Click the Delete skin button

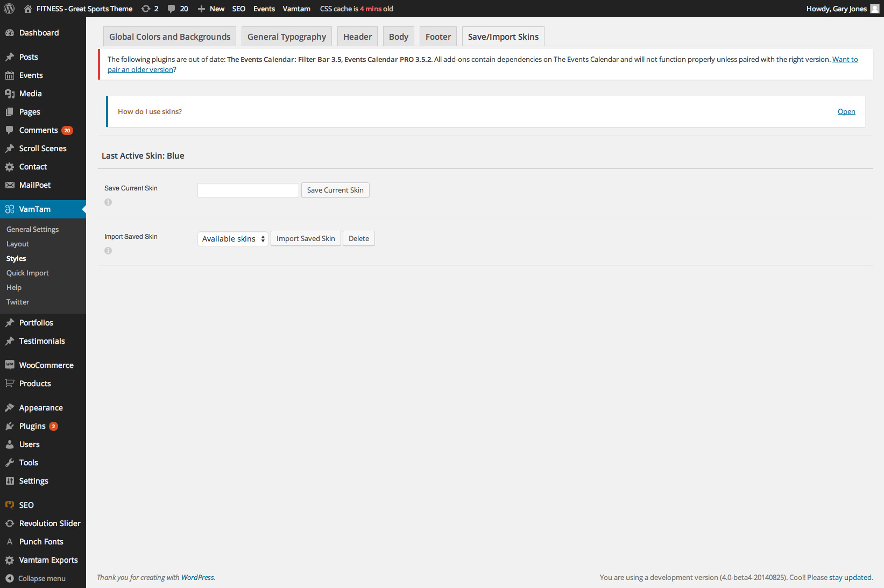(x=359, y=238)
